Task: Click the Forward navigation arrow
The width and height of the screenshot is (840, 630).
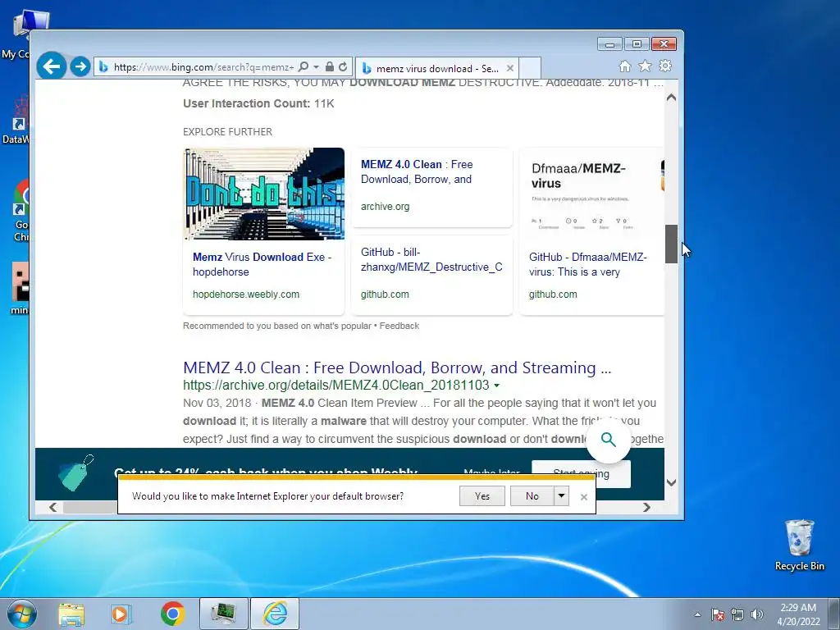Action: 80,66
